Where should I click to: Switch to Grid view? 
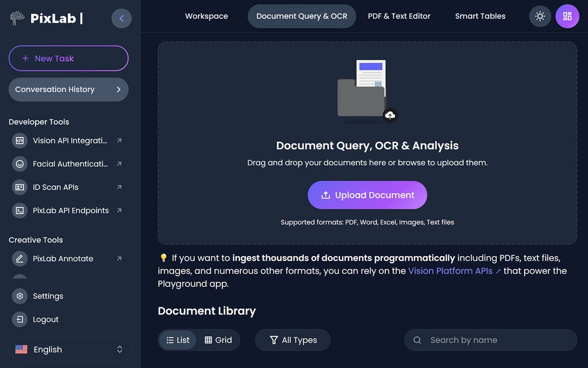(218, 340)
